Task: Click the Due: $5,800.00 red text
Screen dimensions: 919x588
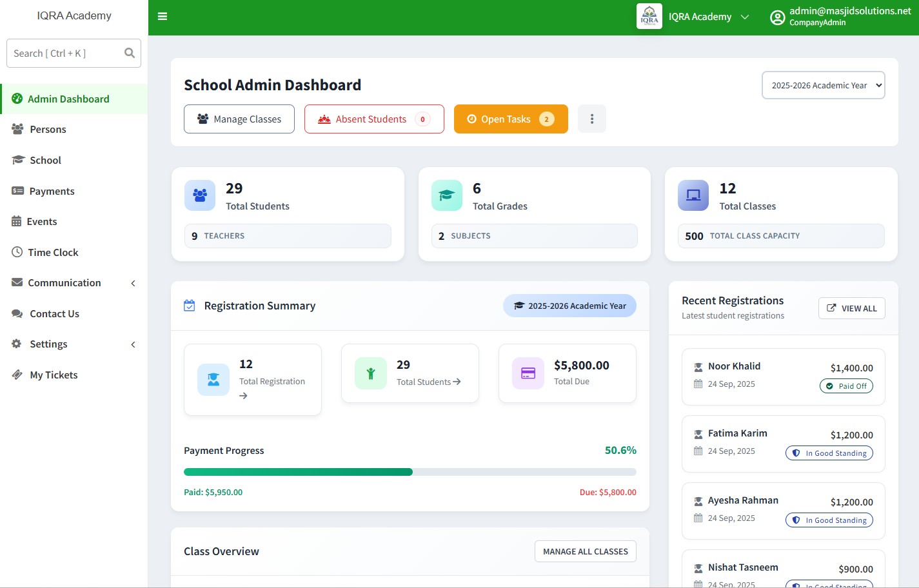Action: point(608,492)
